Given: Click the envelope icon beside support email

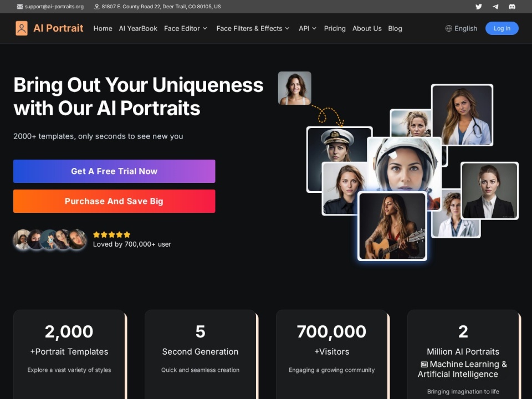Looking at the screenshot, I should [x=20, y=7].
